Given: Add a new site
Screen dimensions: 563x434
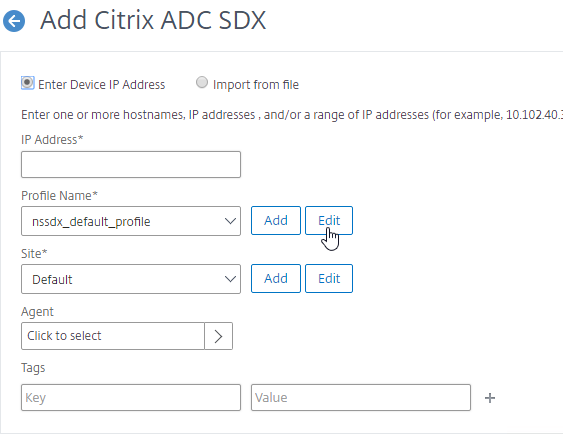Looking at the screenshot, I should click(276, 279).
